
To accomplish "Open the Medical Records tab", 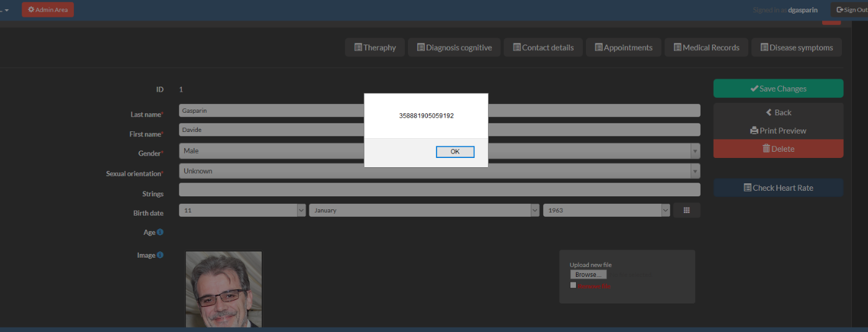I will coord(706,48).
